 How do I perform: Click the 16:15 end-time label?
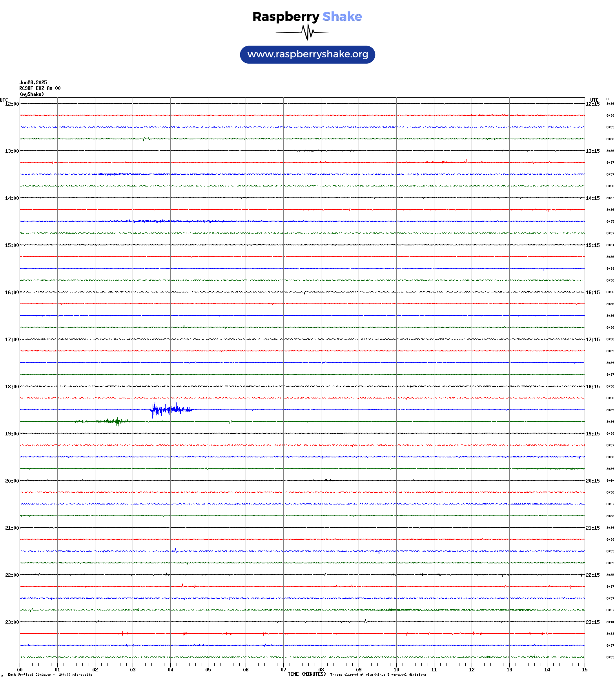593,292
